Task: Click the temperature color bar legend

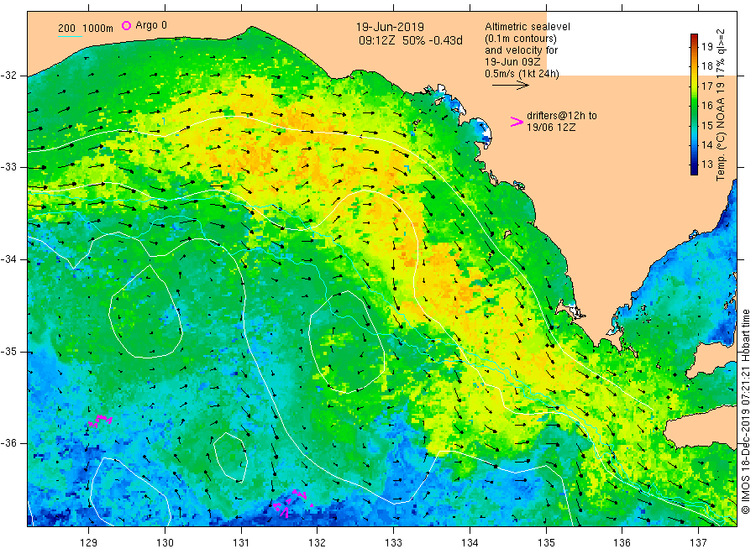Action: pyautogui.click(x=695, y=104)
